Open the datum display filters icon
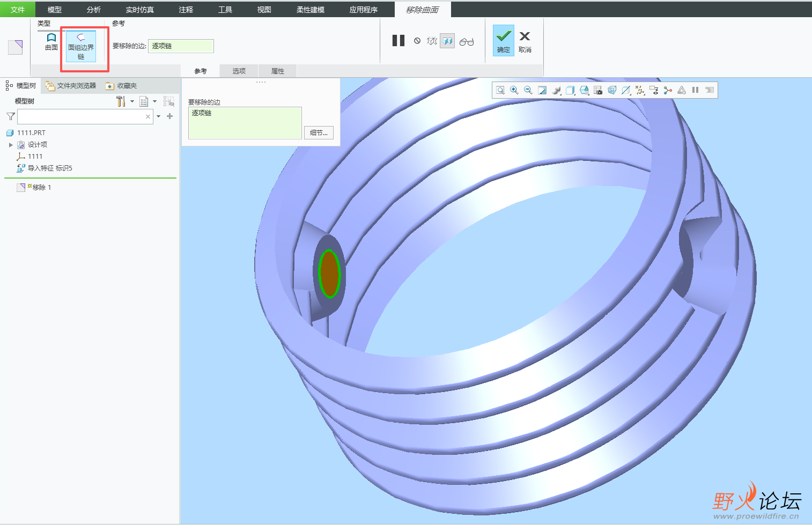812x525 pixels. coord(640,90)
